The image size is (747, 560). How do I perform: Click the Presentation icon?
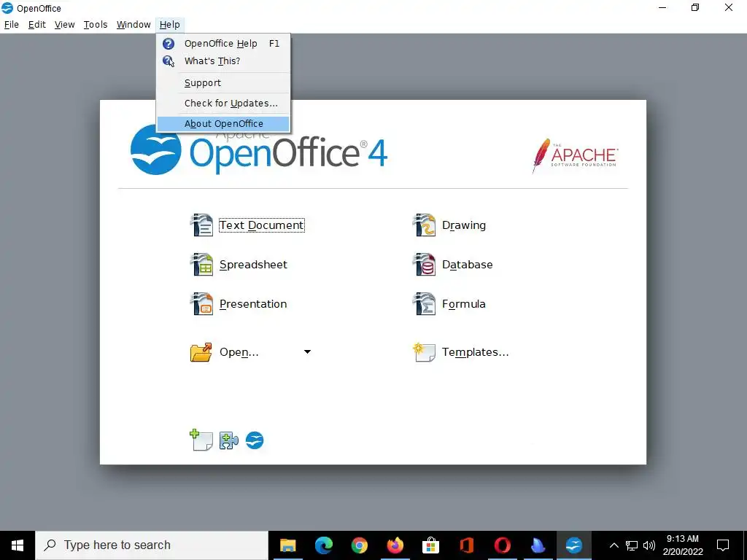pos(201,304)
